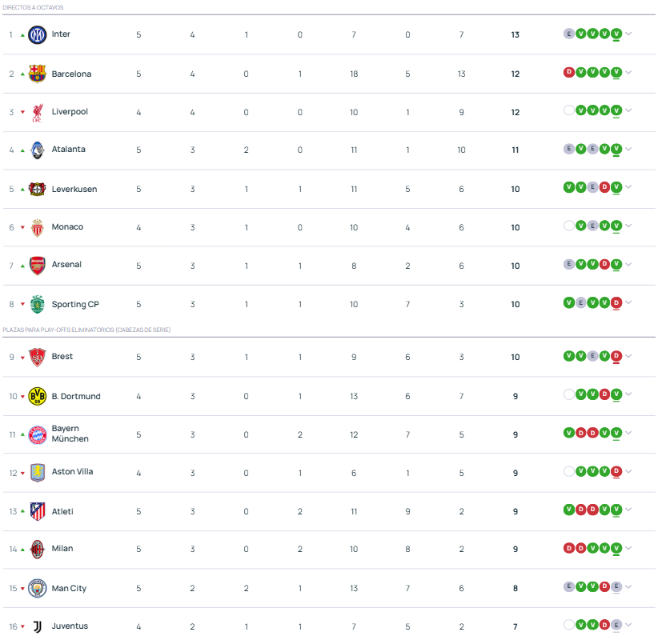Open the Liverpool crest icon
The height and width of the screenshot is (644, 658).
[37, 112]
